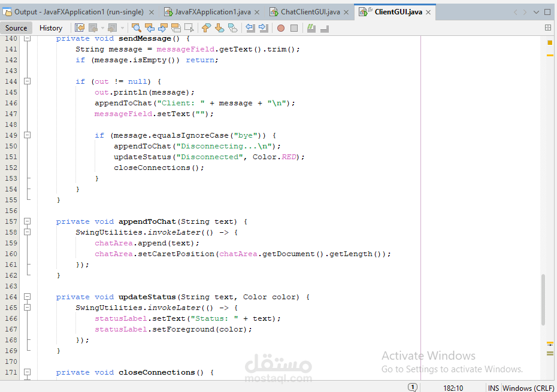Click Windows (CRLF) line ending indicator
557x392 pixels.
tap(528, 388)
